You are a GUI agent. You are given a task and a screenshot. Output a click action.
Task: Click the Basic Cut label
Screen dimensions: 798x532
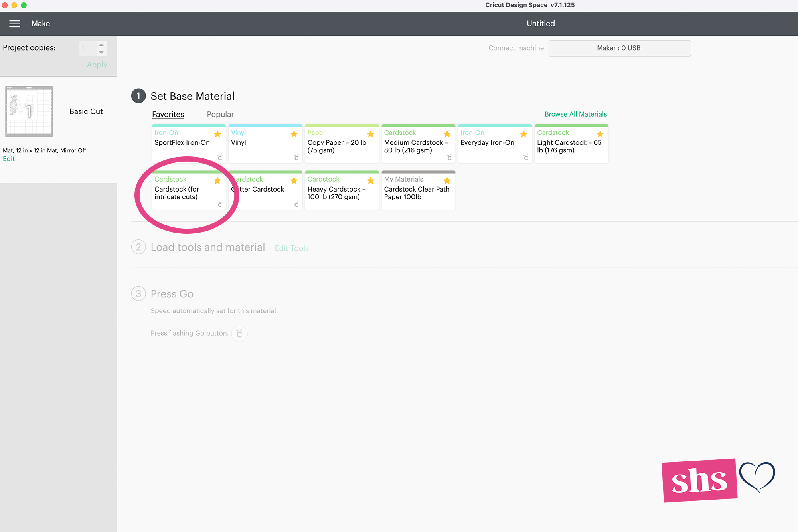[x=86, y=111]
